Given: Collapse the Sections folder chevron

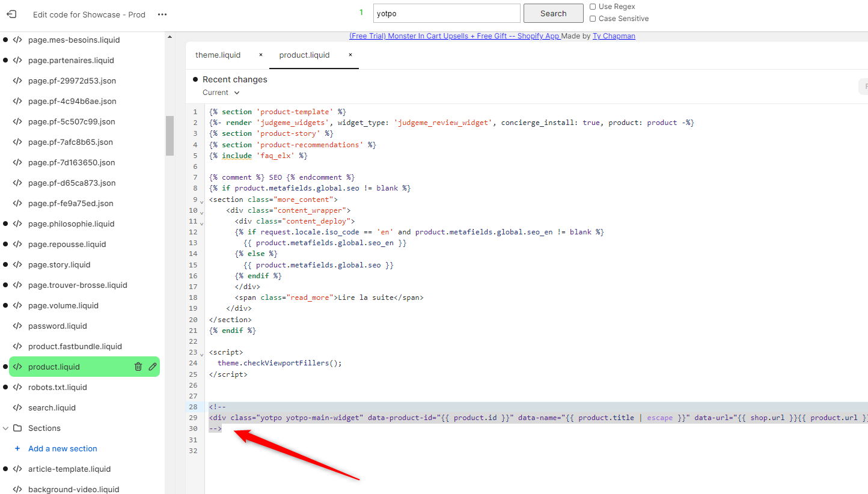Looking at the screenshot, I should click(5, 428).
